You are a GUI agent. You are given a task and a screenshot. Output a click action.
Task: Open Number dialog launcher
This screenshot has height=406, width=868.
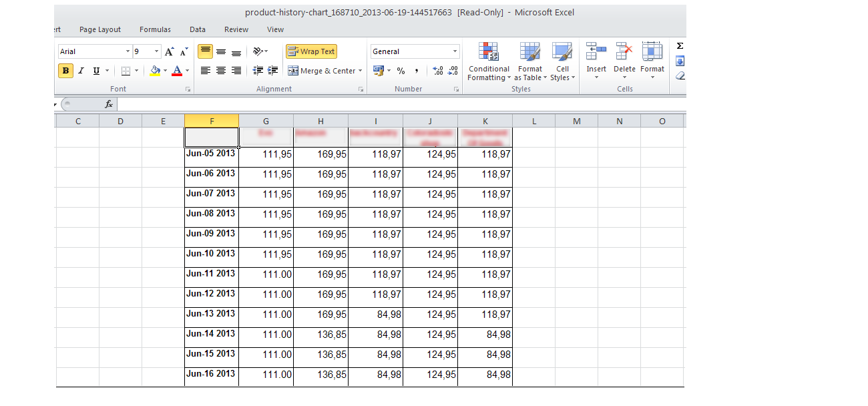coord(455,89)
